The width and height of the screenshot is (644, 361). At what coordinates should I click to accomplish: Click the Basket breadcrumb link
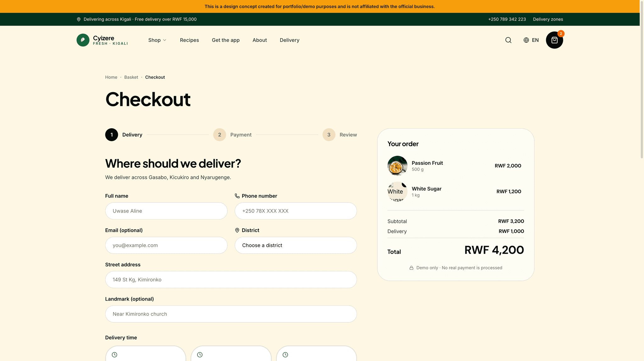(131, 77)
